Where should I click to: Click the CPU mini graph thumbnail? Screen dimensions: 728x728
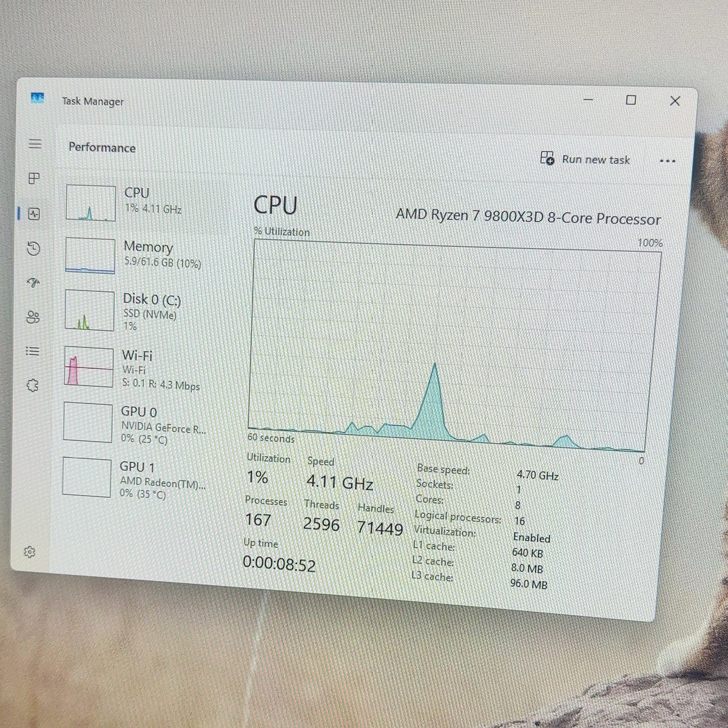(x=90, y=203)
